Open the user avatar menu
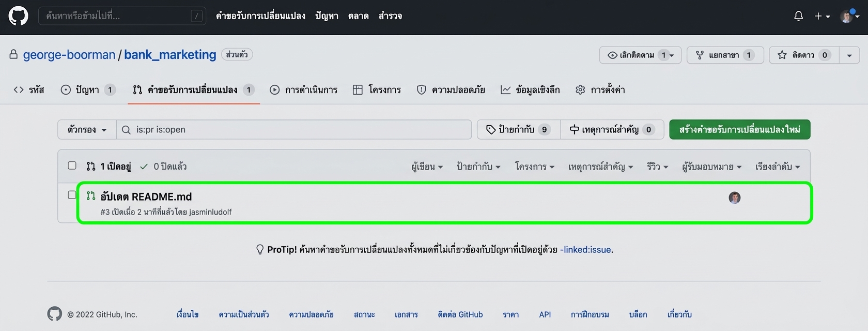Image resolution: width=868 pixels, height=331 pixels. [x=850, y=16]
